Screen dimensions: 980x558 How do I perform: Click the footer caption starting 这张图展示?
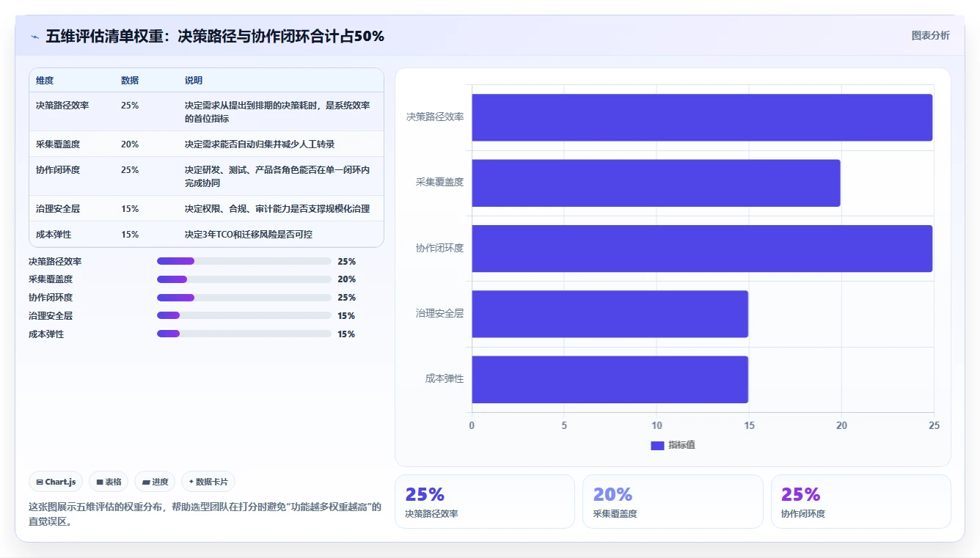coord(205,514)
